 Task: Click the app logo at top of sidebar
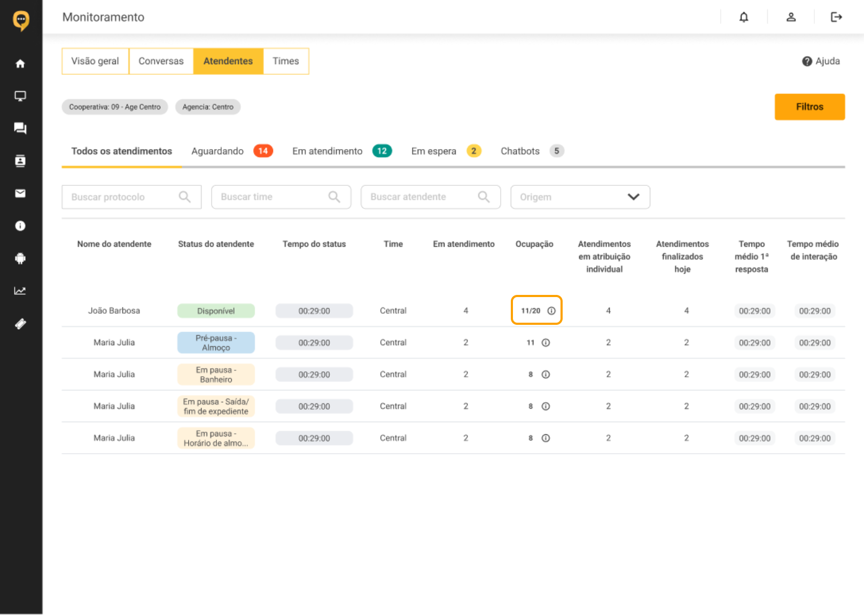pyautogui.click(x=21, y=21)
